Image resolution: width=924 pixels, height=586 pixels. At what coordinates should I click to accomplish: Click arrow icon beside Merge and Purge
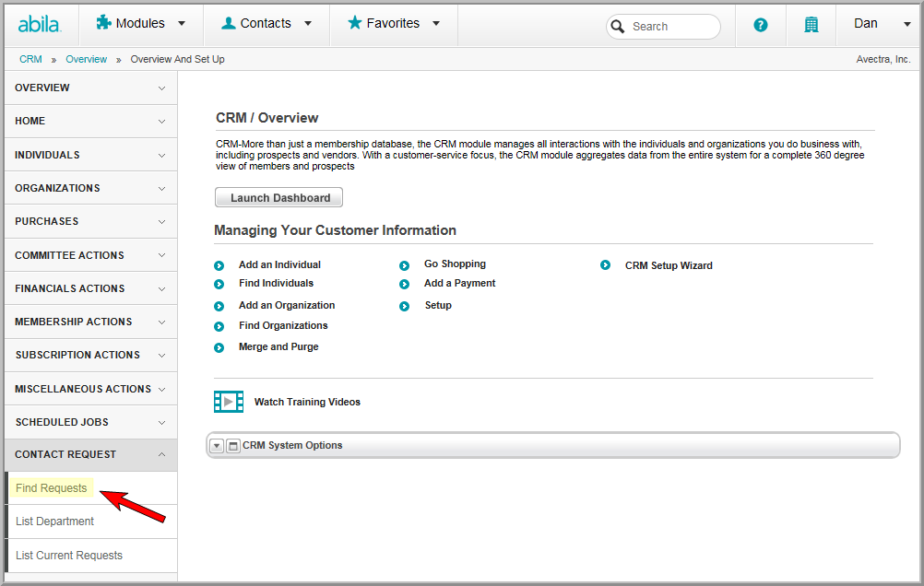219,347
